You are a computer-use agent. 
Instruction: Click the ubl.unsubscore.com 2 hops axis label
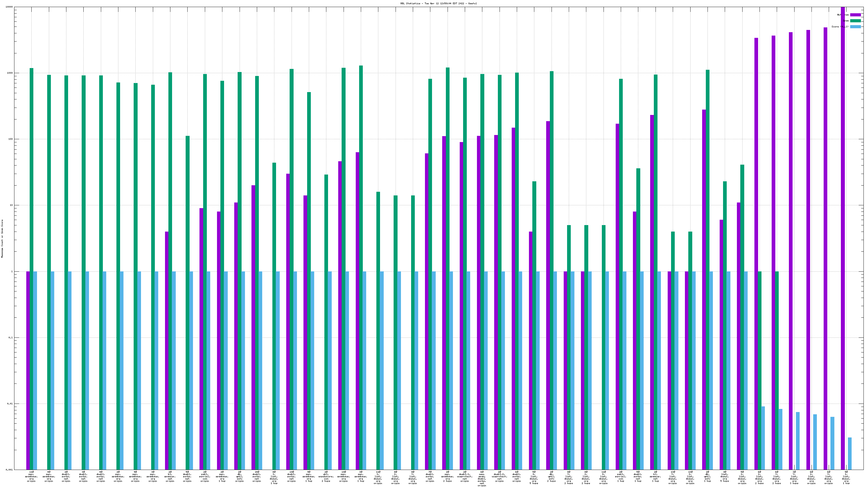pos(326,476)
